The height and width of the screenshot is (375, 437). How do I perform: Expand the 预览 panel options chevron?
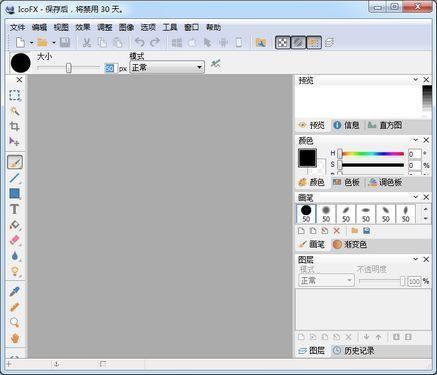pyautogui.click(x=415, y=79)
